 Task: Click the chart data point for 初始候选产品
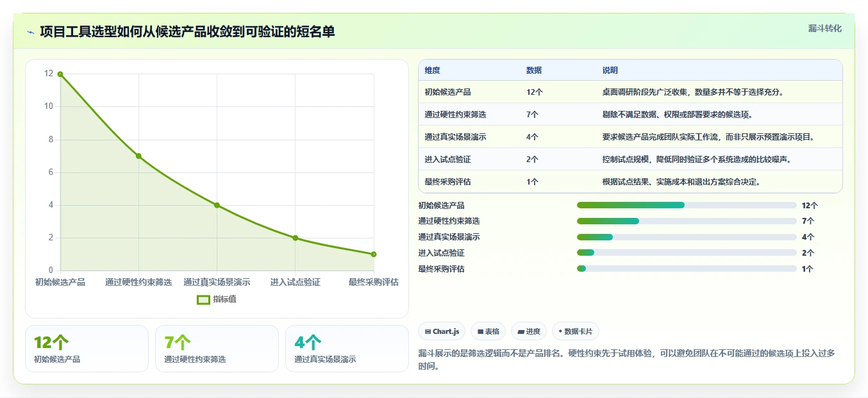coord(60,74)
